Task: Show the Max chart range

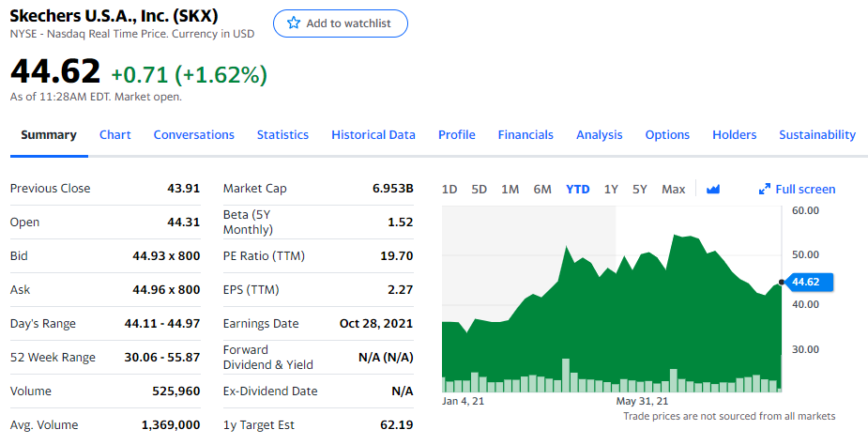Action: pyautogui.click(x=673, y=190)
